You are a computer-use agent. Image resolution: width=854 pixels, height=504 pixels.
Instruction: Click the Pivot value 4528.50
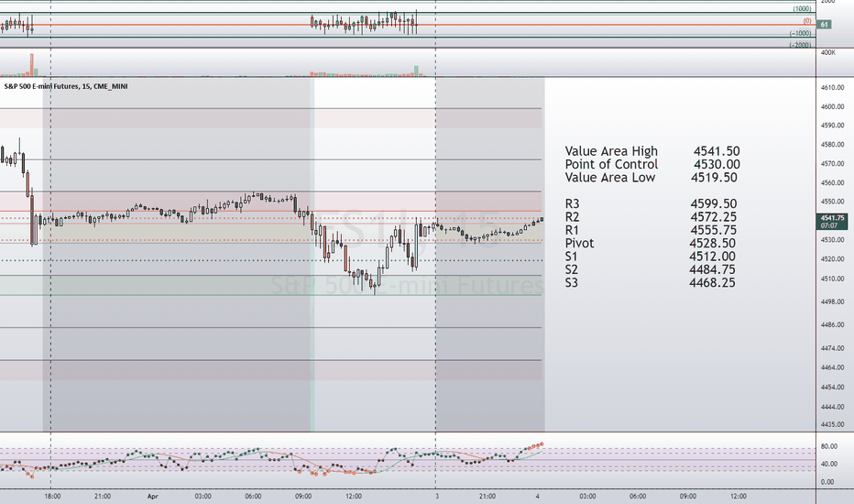712,243
